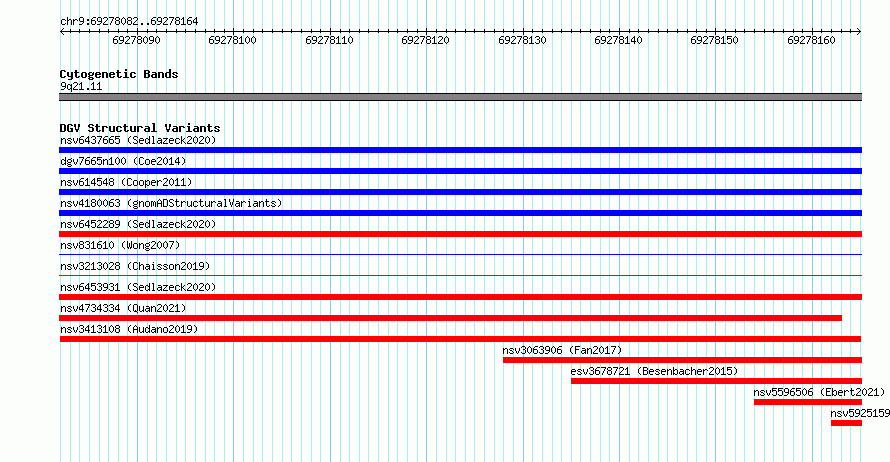Click the chr9:69278082..69278164 region label
The height and width of the screenshot is (462, 890).
pyautogui.click(x=129, y=21)
